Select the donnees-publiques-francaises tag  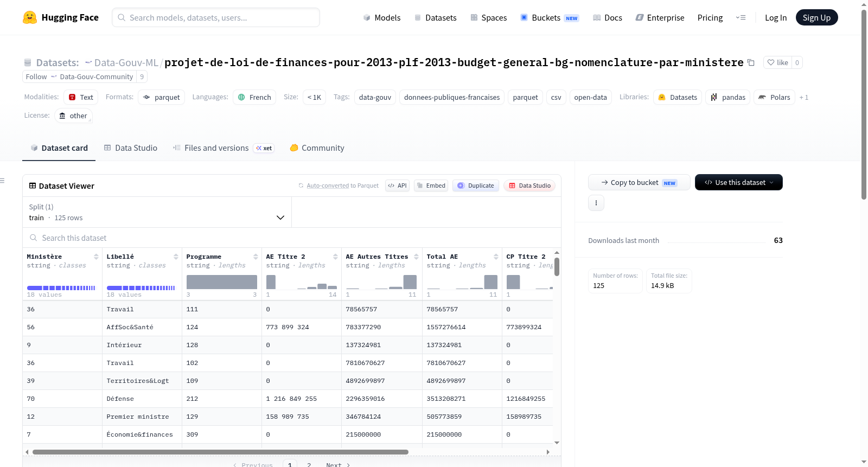click(452, 97)
